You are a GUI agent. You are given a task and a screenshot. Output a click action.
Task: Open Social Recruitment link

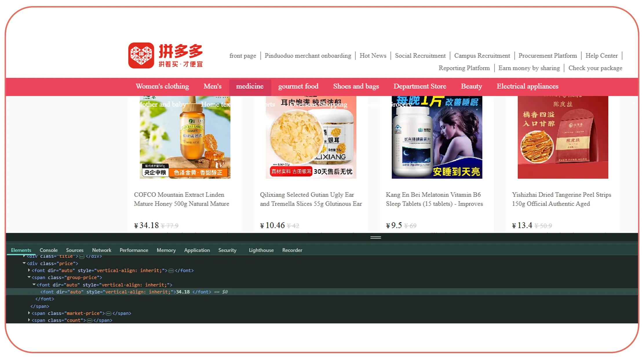click(420, 56)
